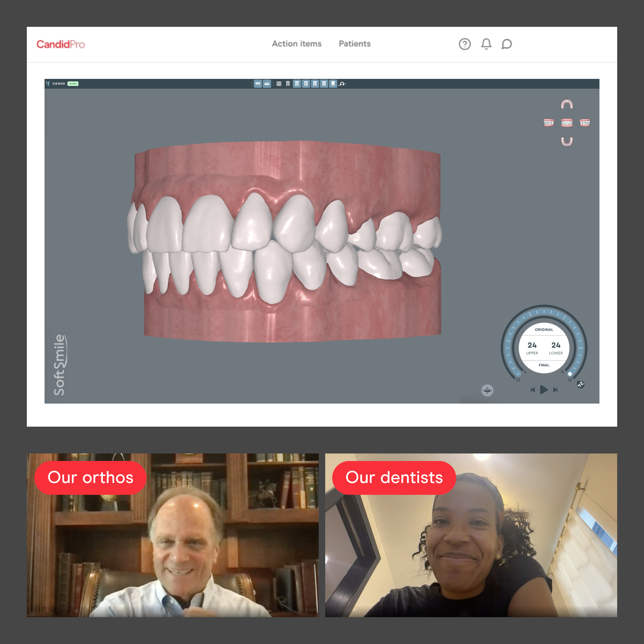Toggle the tooth 'A' attachments icon
The image size is (644, 644).
point(297,84)
